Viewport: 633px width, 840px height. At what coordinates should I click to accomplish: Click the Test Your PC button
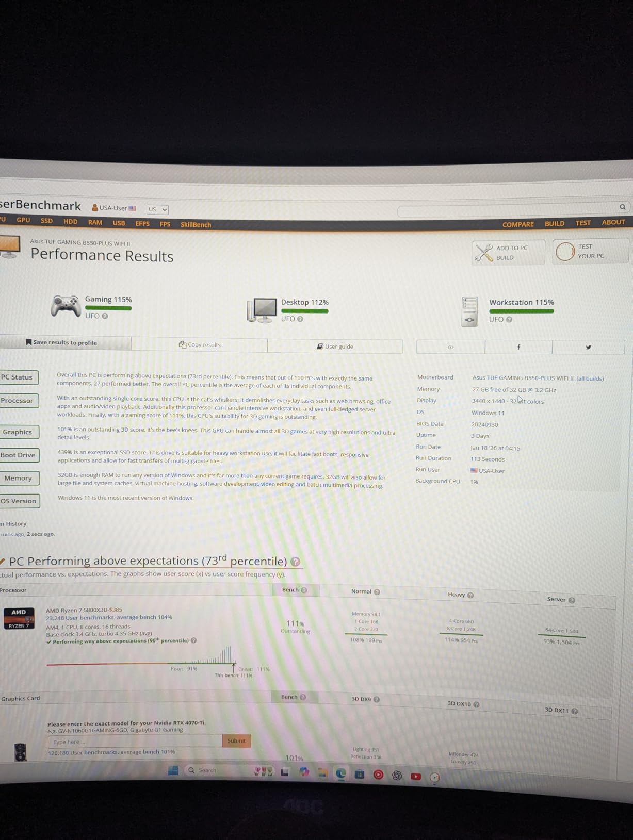tap(591, 252)
